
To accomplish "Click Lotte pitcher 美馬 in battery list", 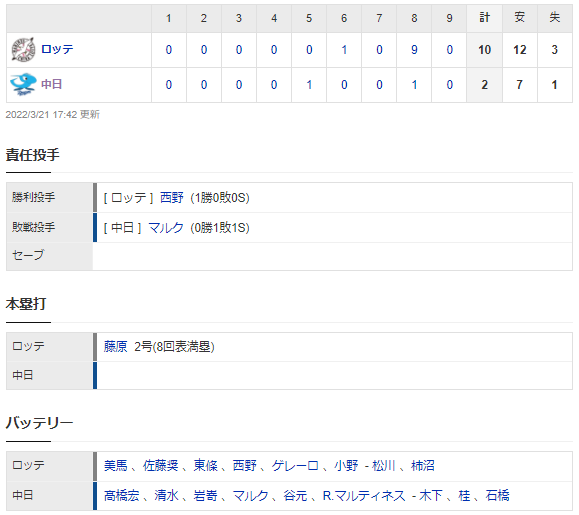I will pos(115,466).
